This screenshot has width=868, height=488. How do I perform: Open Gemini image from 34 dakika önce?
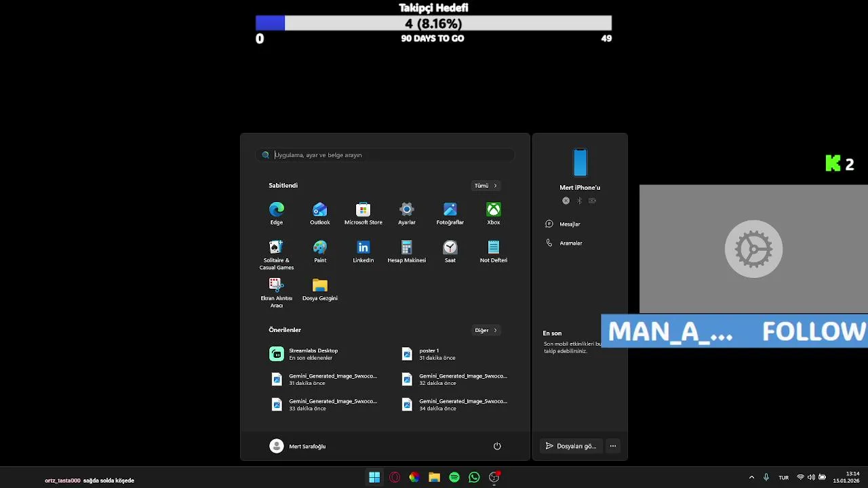[x=453, y=405]
